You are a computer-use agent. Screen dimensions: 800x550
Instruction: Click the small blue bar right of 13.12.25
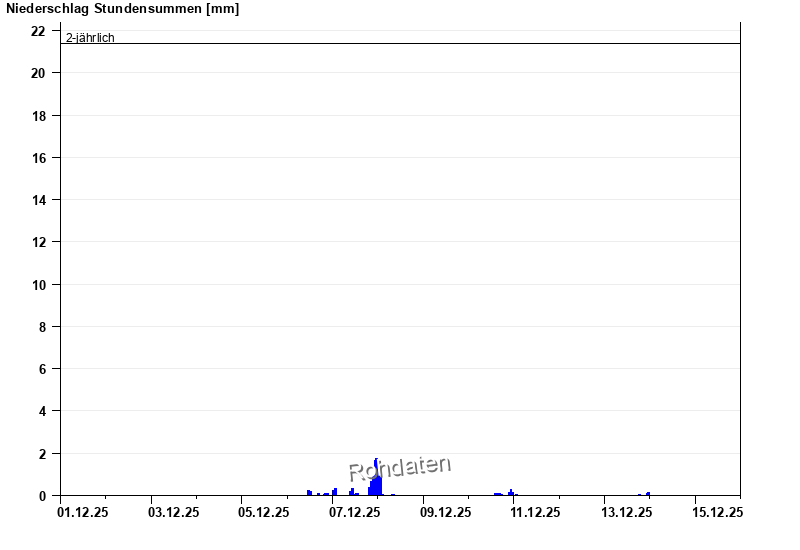[648, 493]
